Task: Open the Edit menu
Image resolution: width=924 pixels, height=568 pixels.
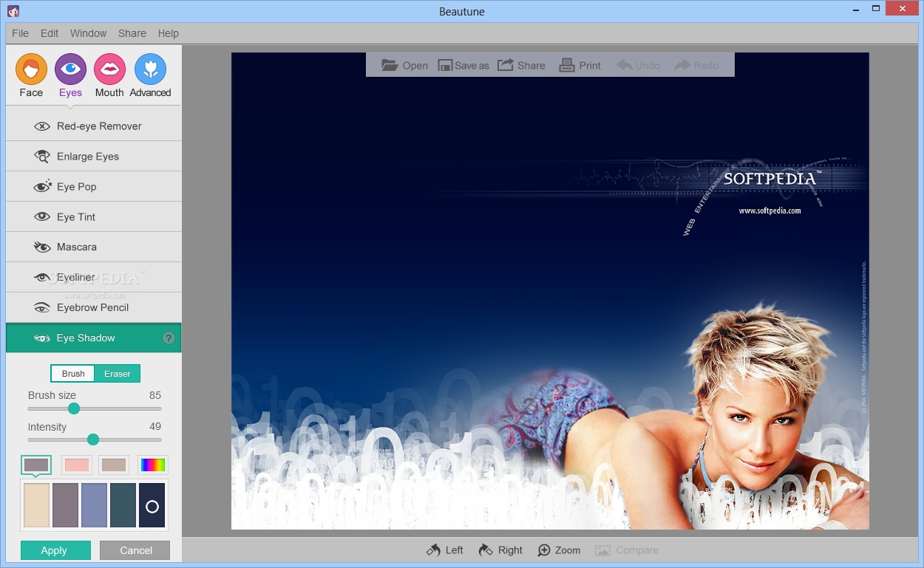Action: [x=50, y=33]
